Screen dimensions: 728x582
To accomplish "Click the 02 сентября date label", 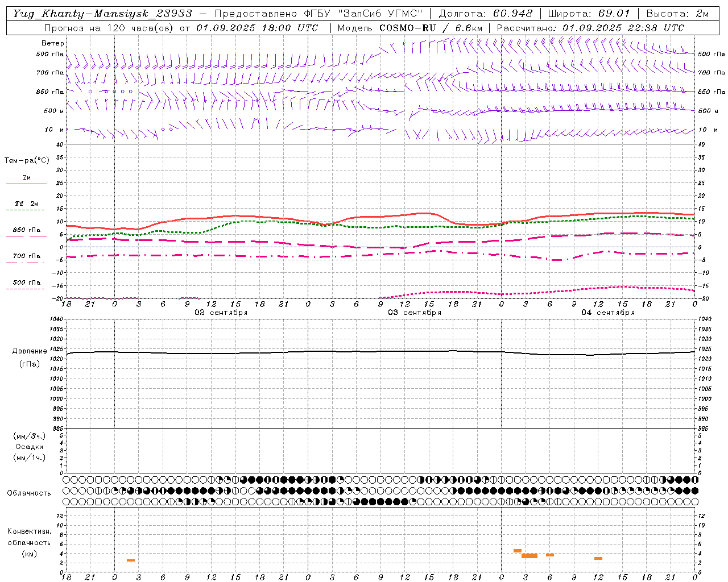I will tap(221, 313).
